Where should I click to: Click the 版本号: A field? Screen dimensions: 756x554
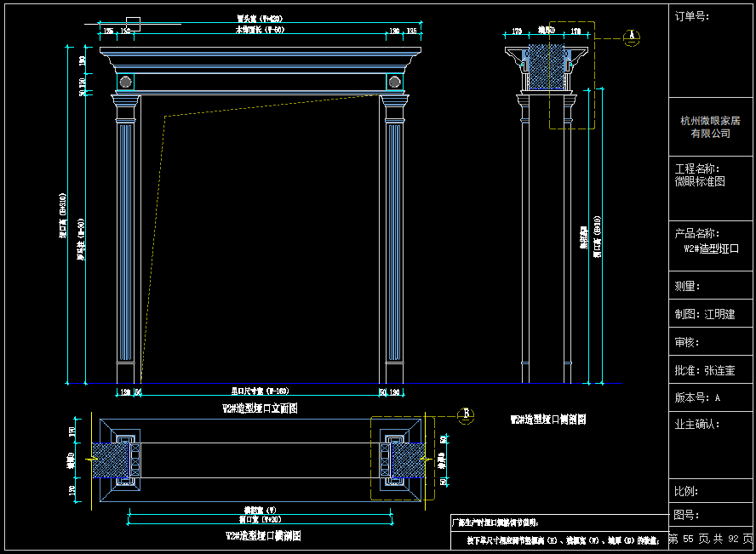pos(698,397)
